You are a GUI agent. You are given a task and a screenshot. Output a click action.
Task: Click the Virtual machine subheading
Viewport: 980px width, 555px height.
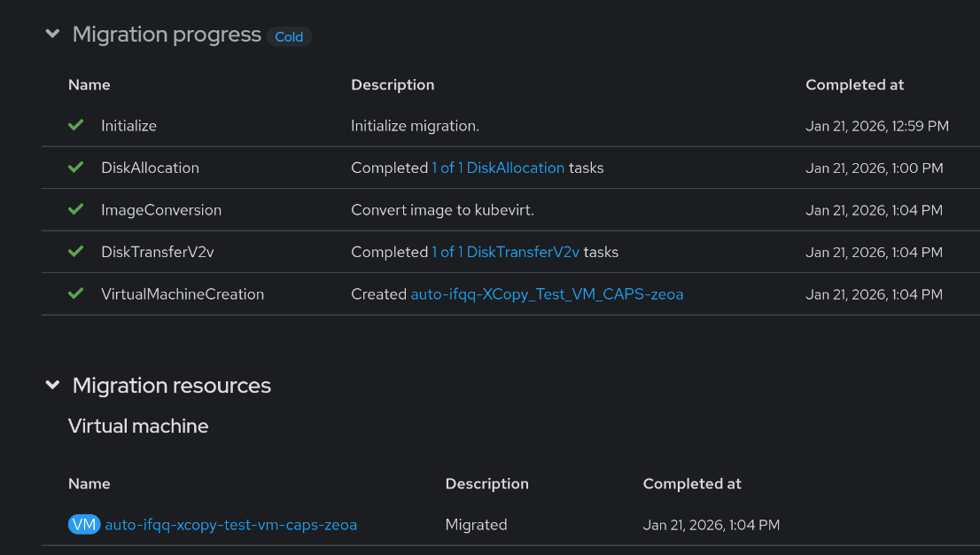pyautogui.click(x=138, y=426)
